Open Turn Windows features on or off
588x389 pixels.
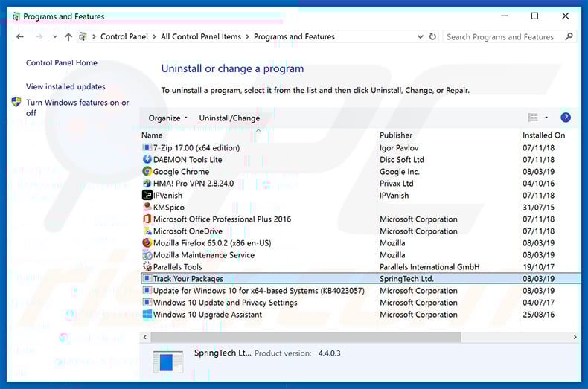(77, 108)
